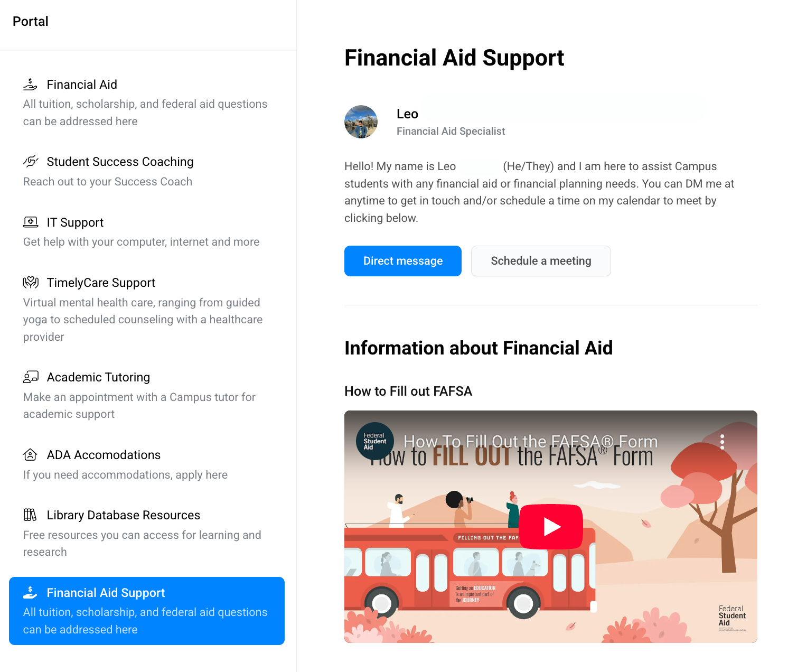Send Leo a direct message
This screenshot has height=672, width=788.
coord(403,261)
